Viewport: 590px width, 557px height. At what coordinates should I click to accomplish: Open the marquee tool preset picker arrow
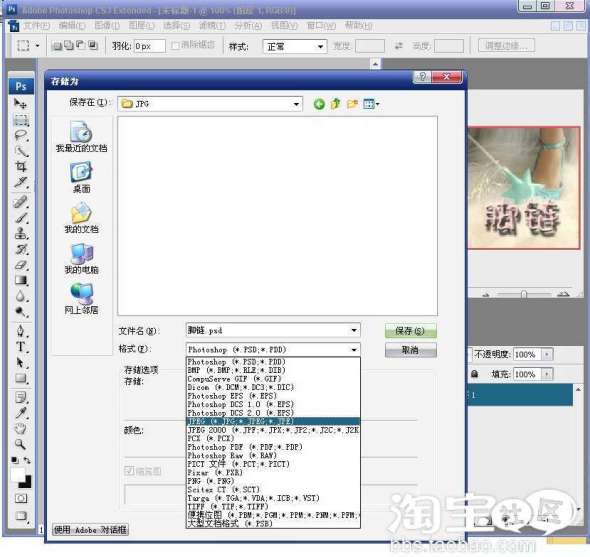tap(37, 46)
